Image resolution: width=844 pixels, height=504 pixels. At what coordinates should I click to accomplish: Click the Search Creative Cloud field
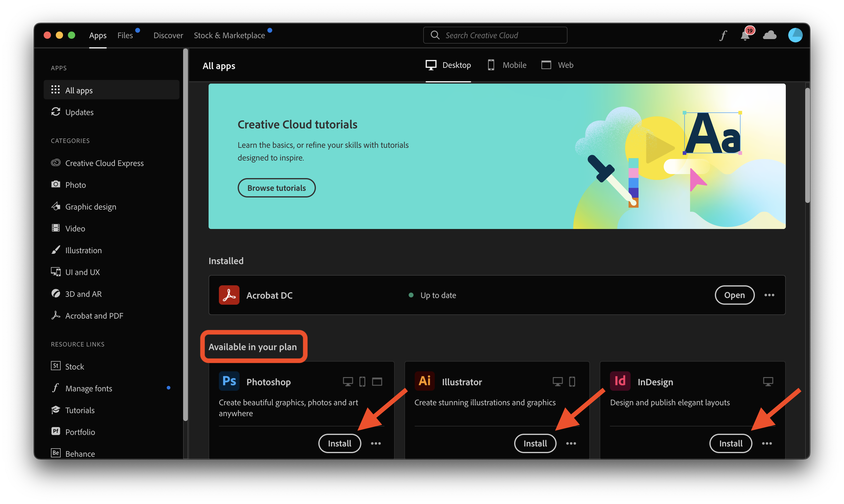[x=495, y=35]
